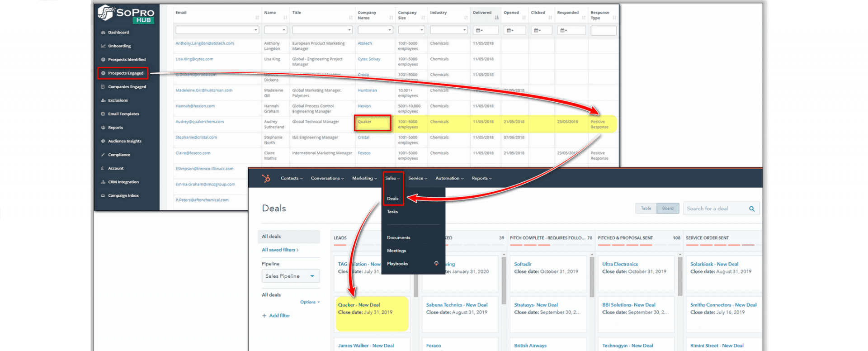This screenshot has width=868, height=351.
Task: Open the Quaker - New Deal card
Action: [359, 305]
